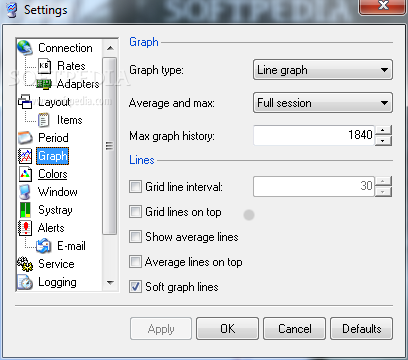Open the Rates settings page
The height and width of the screenshot is (360, 408).
click(71, 66)
